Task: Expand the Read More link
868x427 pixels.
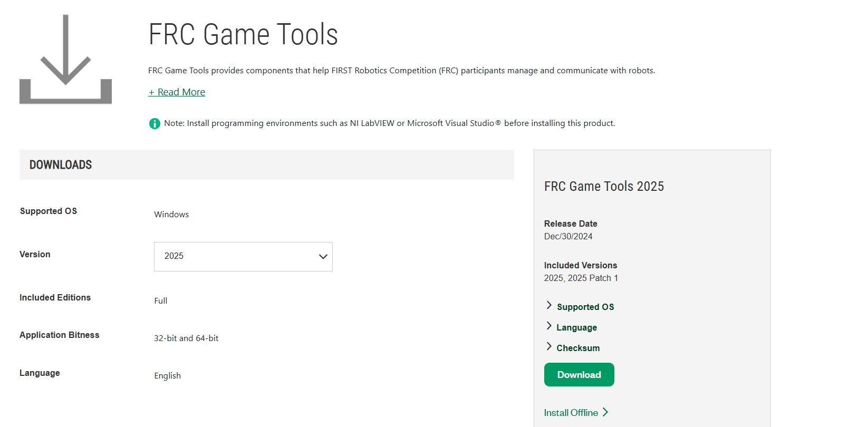Action: (x=177, y=92)
